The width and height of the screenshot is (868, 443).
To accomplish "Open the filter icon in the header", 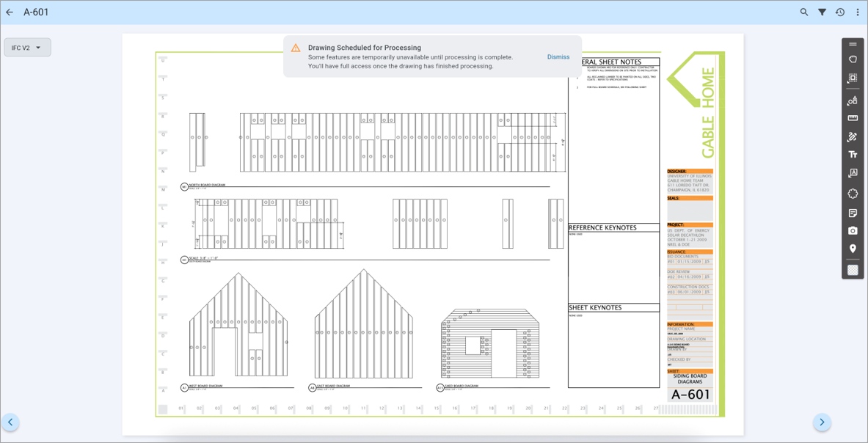I will (822, 12).
